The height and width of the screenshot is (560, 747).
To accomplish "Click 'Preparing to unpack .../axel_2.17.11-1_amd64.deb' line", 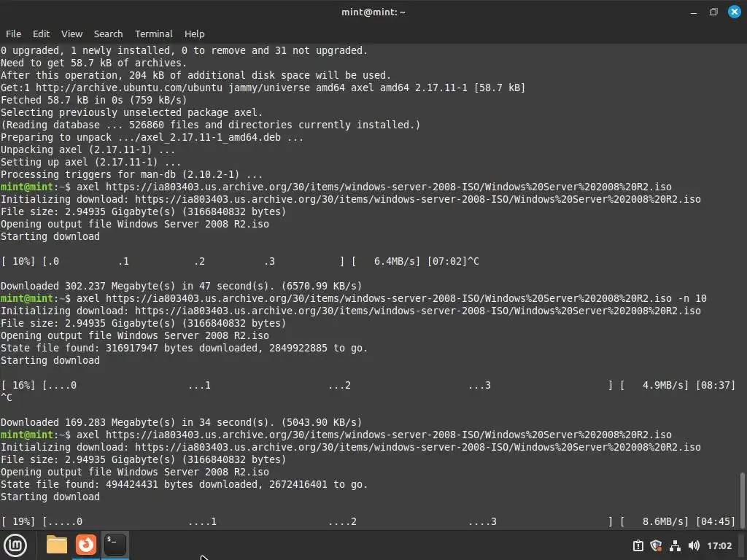I will coord(152,137).
